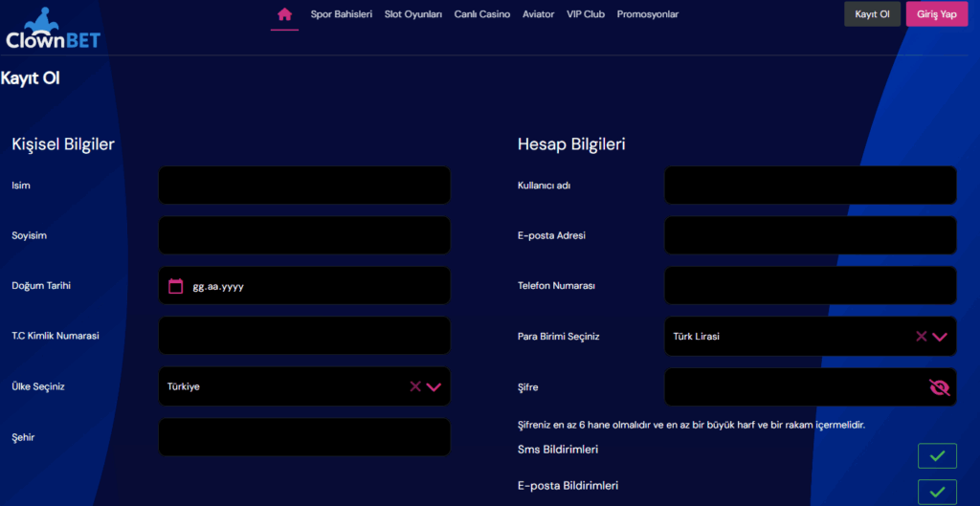
Task: Open the Promosyonlar menu item
Action: click(x=648, y=14)
